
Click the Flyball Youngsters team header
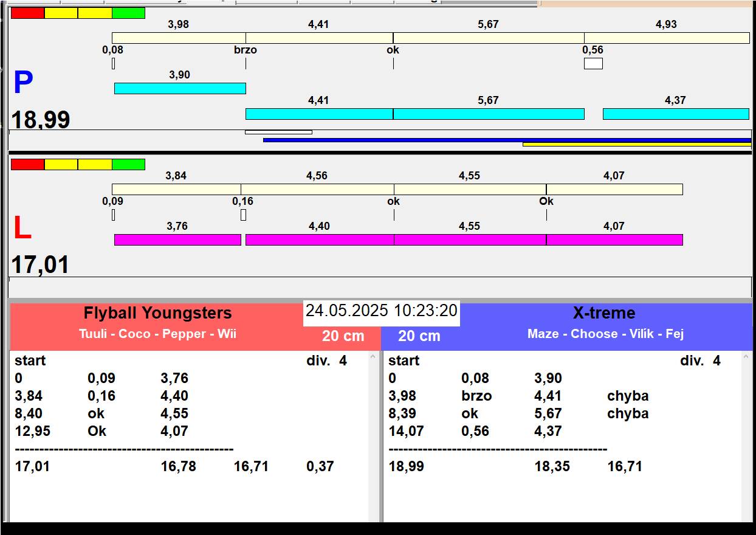click(157, 314)
